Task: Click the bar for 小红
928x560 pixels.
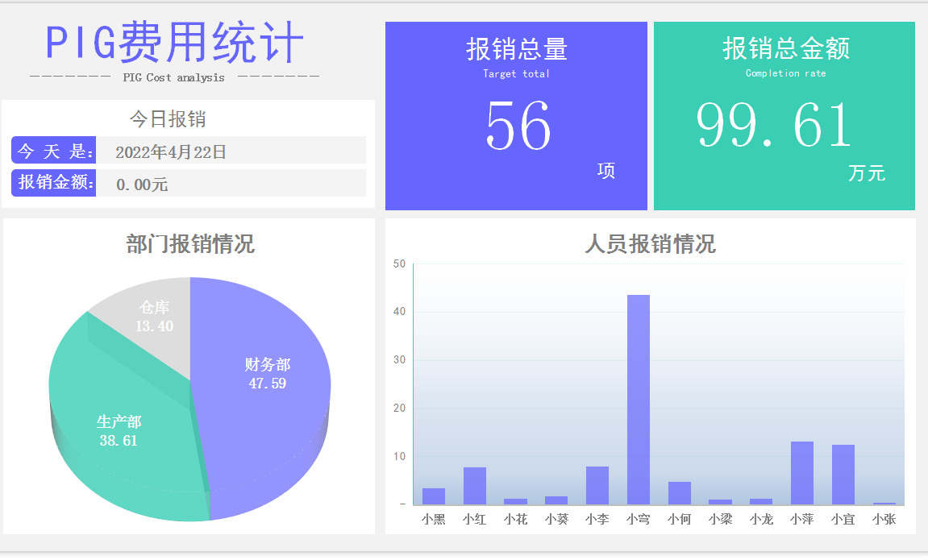Action: pos(475,483)
